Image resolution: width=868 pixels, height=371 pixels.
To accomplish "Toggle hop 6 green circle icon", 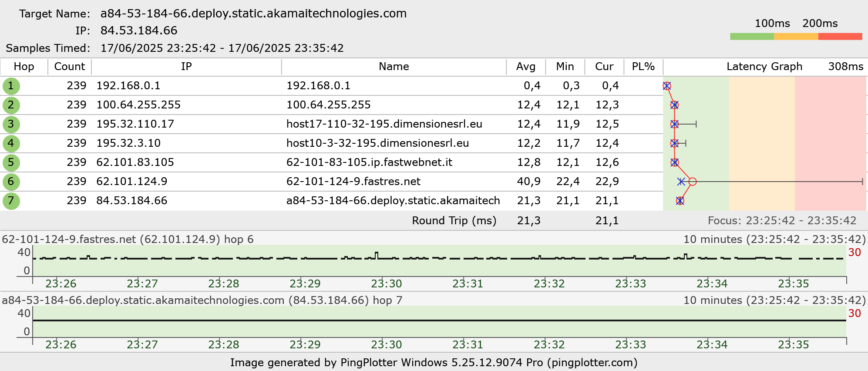I will (11, 182).
